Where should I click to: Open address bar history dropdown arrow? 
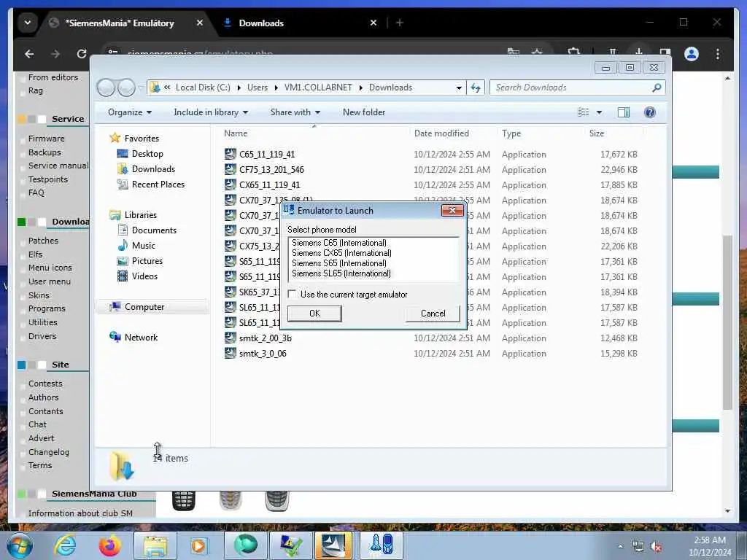click(x=459, y=87)
